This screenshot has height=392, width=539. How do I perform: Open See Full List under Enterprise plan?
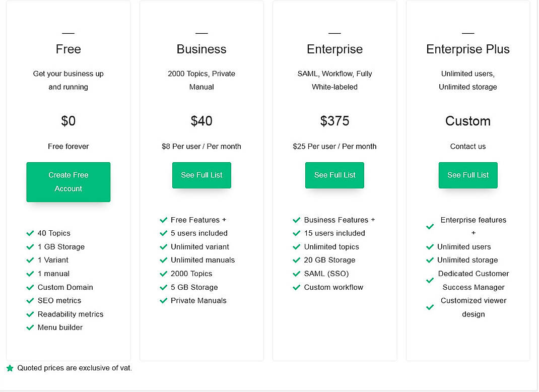[x=334, y=175]
